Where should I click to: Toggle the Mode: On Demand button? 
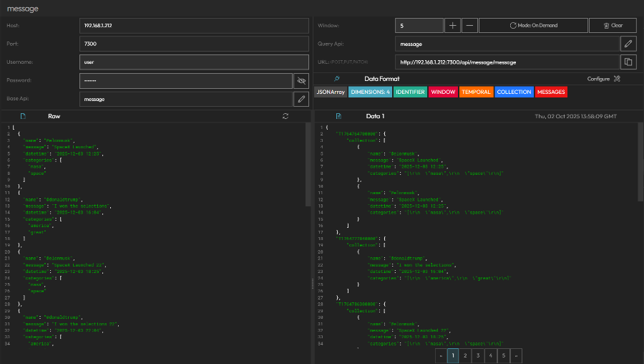point(532,25)
